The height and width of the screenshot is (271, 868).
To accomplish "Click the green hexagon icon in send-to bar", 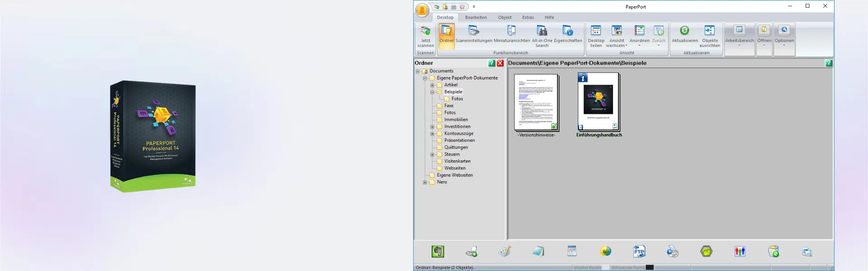I will (x=706, y=252).
